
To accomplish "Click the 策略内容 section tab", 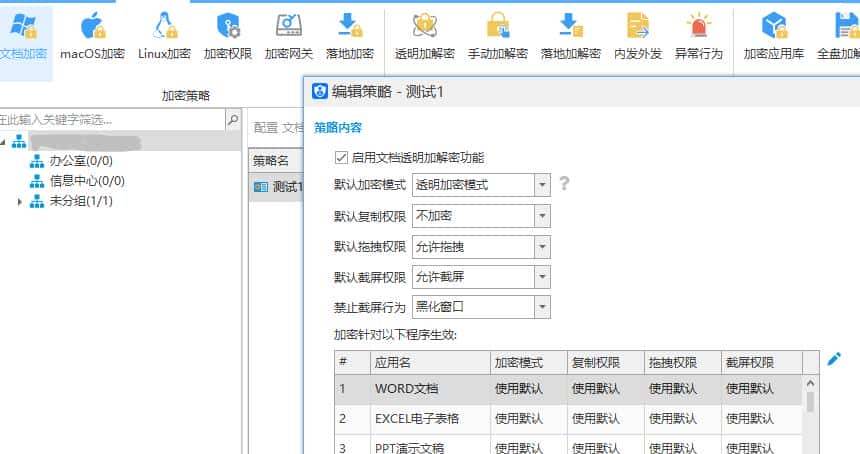I will [x=338, y=128].
